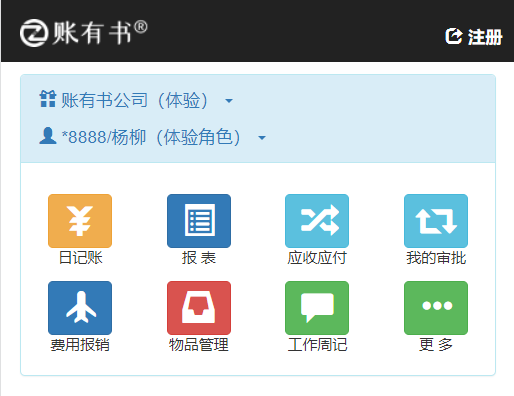
Task: Open the 更多 three-dots icon
Action: [x=436, y=308]
